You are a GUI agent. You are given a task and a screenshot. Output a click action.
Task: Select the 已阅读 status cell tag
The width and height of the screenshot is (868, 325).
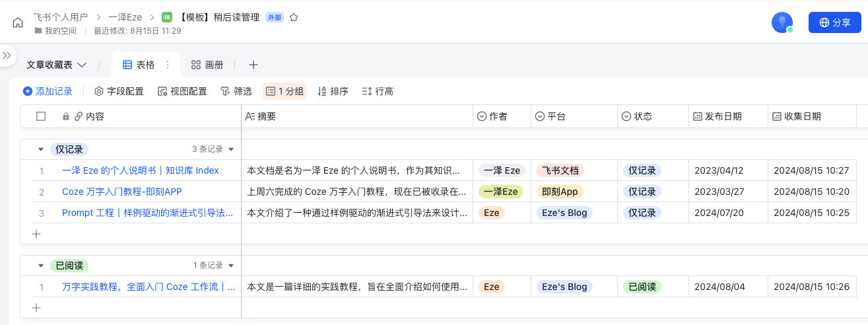tap(642, 287)
